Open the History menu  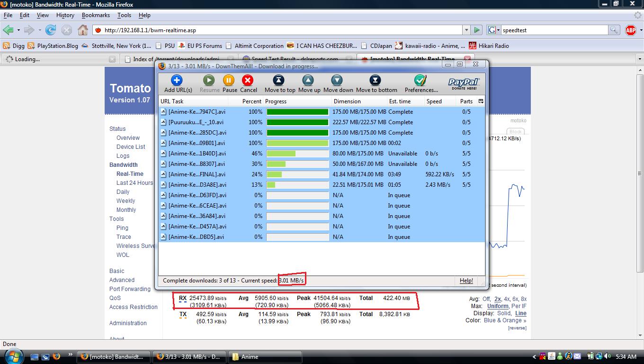tap(65, 15)
